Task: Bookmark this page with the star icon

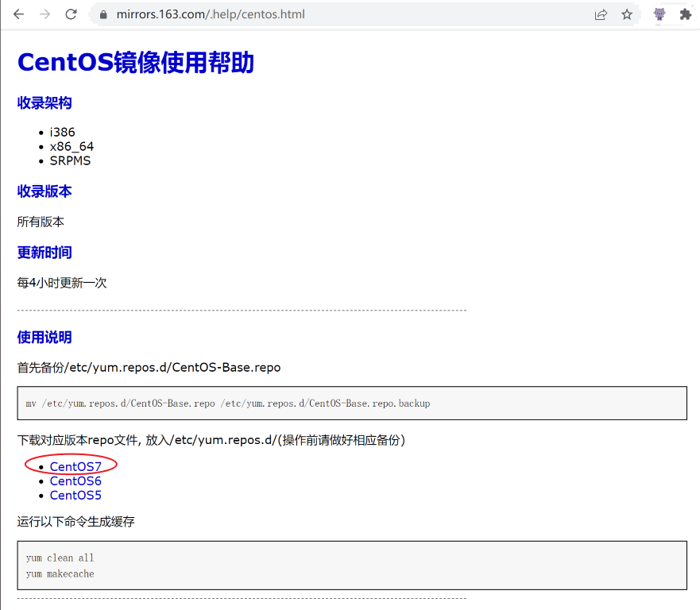Action: click(627, 14)
